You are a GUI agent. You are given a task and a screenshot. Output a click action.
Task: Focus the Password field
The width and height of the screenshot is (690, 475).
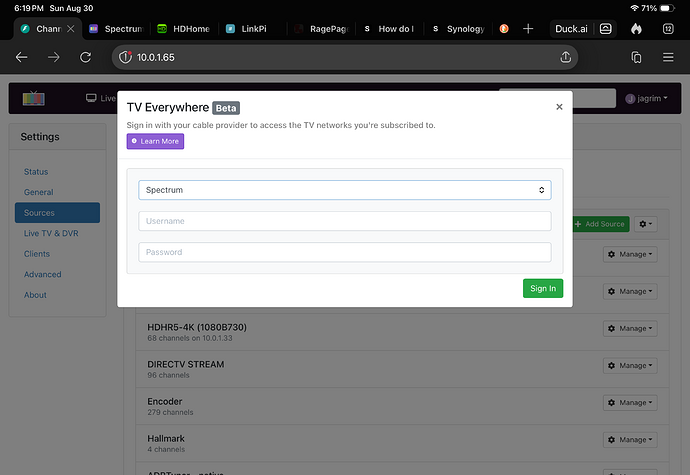pyautogui.click(x=345, y=252)
